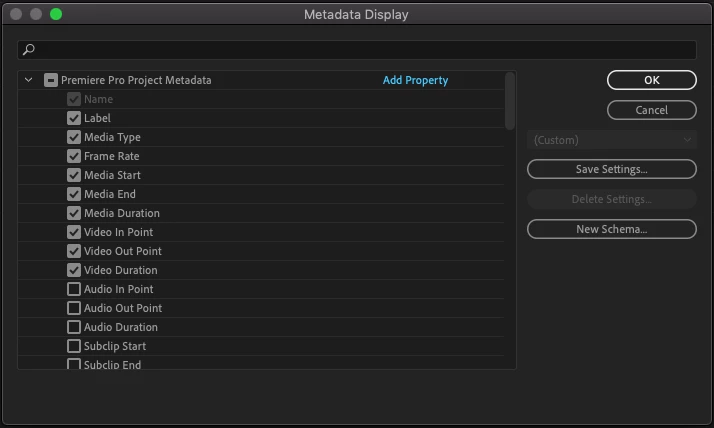Screen dimensions: 714x428
Task: Toggle the Premiere Pro Project Metadata group checkbox
Action: coord(51,80)
